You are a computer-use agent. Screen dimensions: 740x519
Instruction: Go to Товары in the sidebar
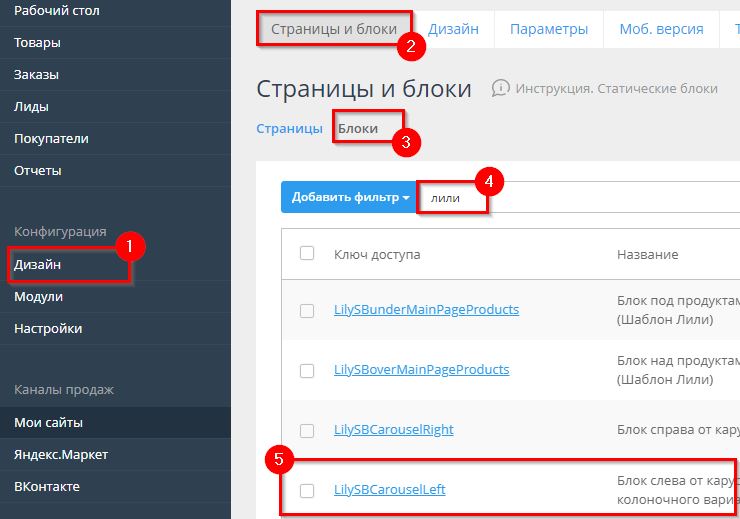click(x=37, y=43)
